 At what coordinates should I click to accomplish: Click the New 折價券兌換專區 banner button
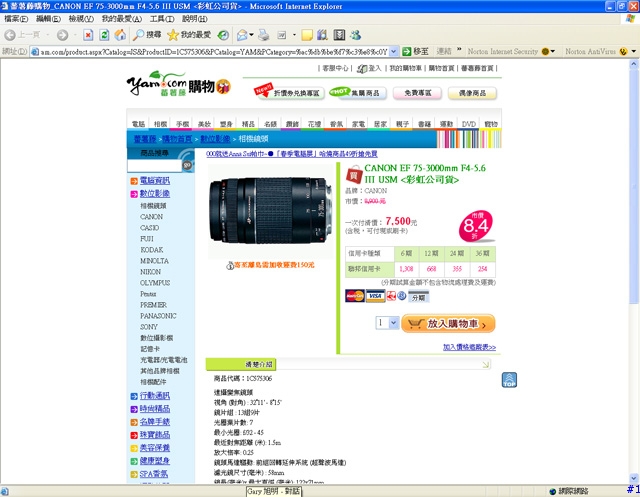click(x=289, y=93)
